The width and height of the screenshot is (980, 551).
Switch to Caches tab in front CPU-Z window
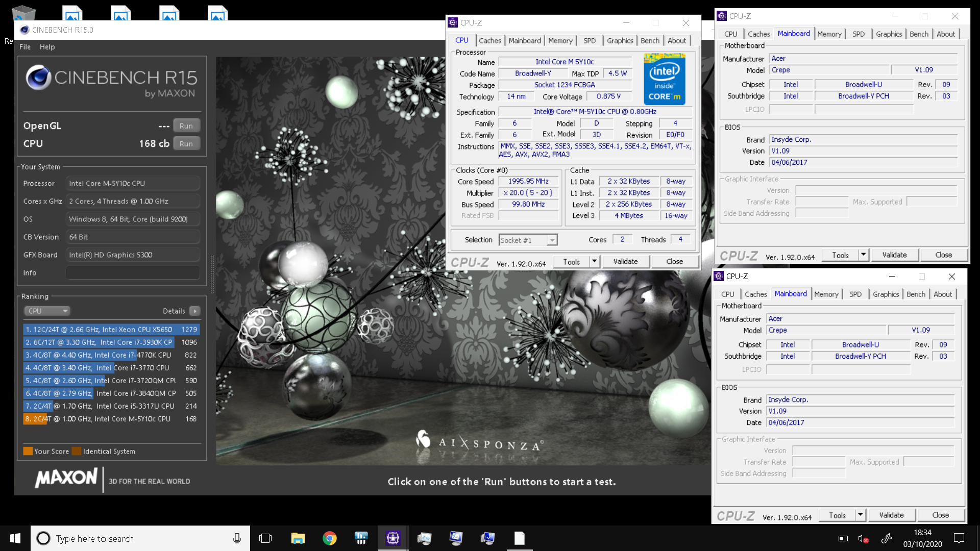(490, 41)
